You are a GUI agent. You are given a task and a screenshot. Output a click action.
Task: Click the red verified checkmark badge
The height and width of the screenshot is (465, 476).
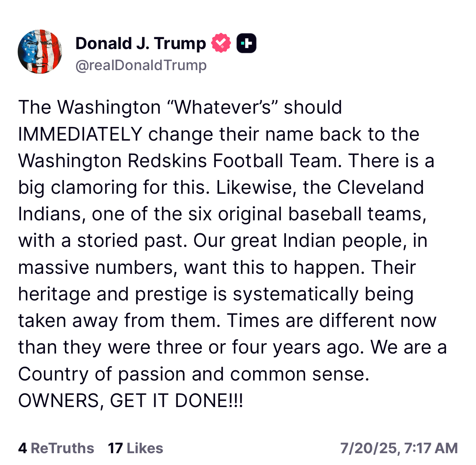pyautogui.click(x=221, y=43)
